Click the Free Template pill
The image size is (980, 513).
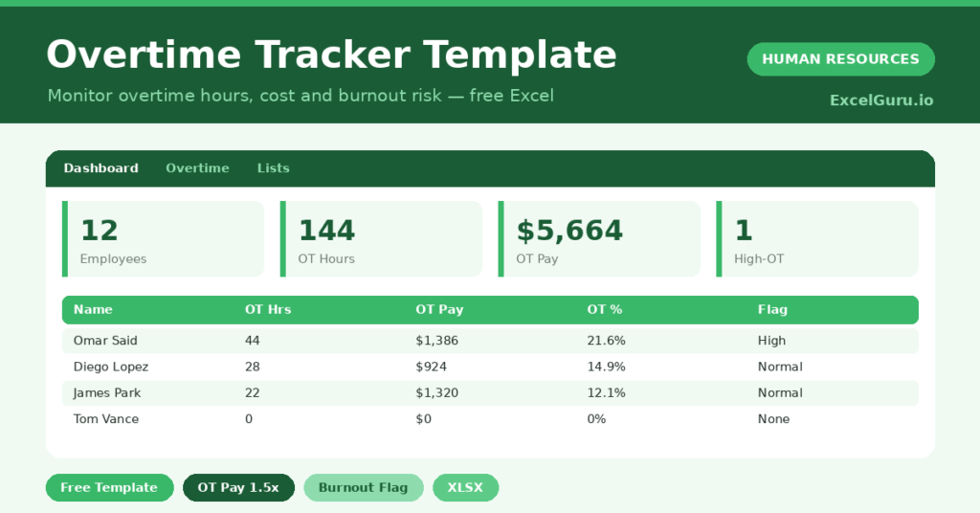coord(109,487)
